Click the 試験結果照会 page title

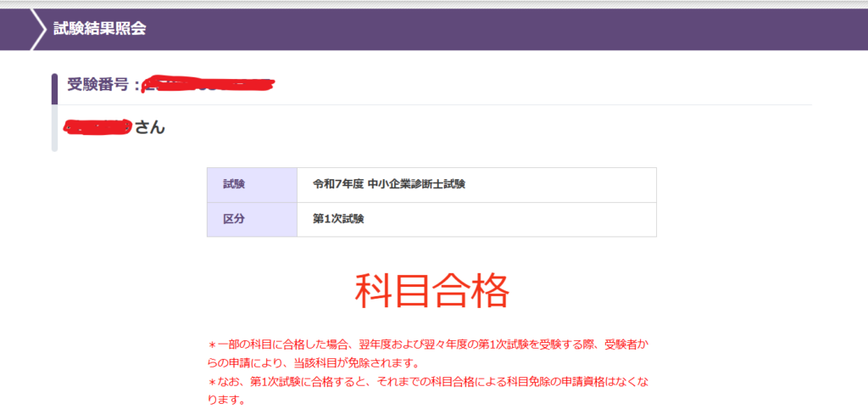click(x=99, y=29)
